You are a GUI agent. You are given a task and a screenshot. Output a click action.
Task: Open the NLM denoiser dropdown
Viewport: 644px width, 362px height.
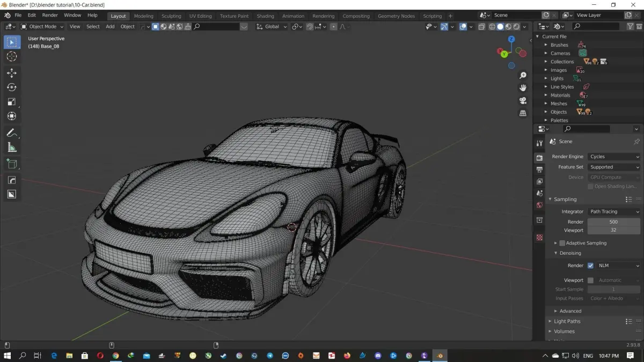click(x=618, y=265)
